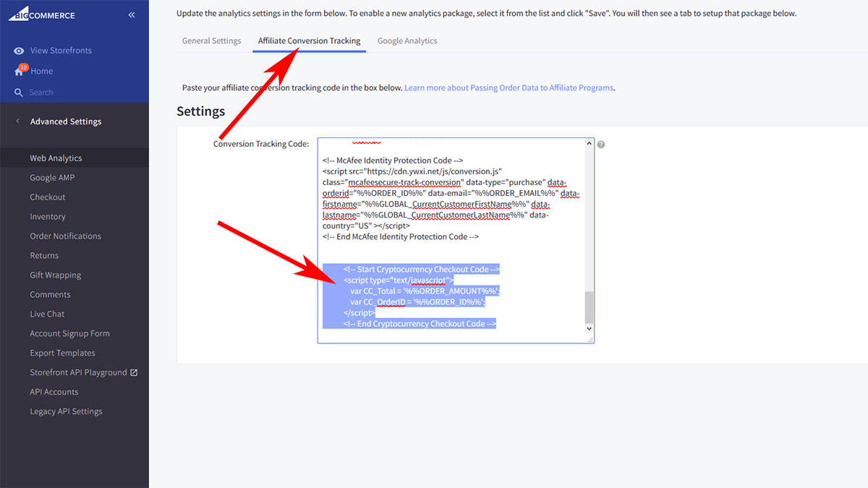Click the 'var CC_OrderID' code line
868x488 pixels.
click(x=417, y=302)
